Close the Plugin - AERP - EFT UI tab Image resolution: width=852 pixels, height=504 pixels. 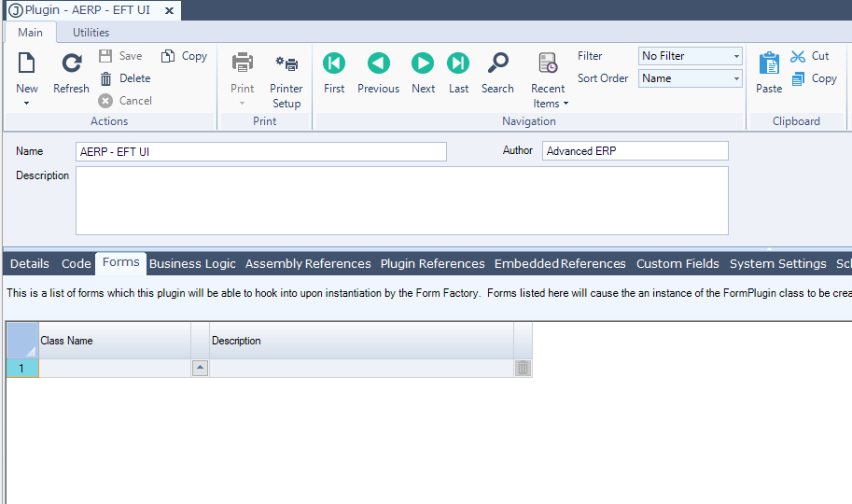click(169, 10)
